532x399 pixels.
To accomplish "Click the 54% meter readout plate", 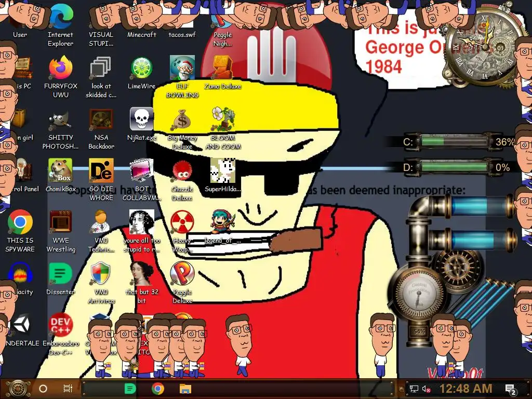I will (x=419, y=331).
